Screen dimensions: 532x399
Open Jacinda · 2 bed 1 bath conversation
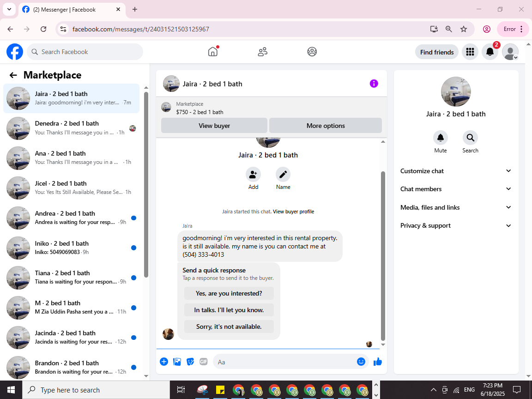71,337
